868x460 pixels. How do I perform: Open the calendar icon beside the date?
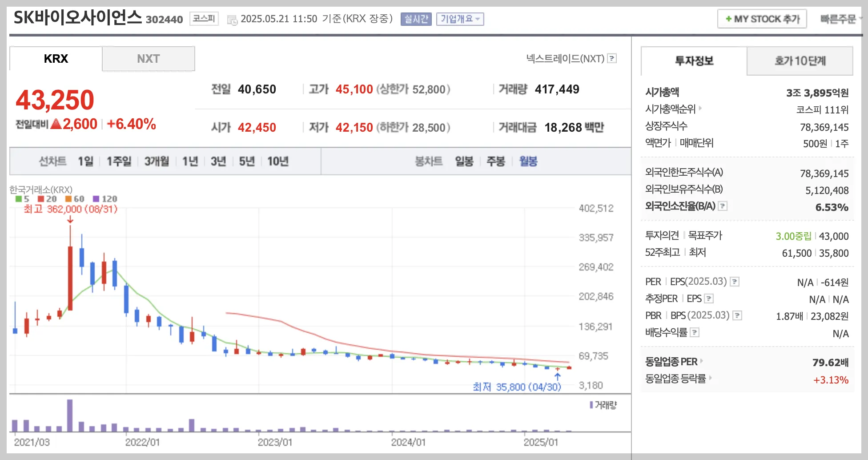click(x=232, y=20)
